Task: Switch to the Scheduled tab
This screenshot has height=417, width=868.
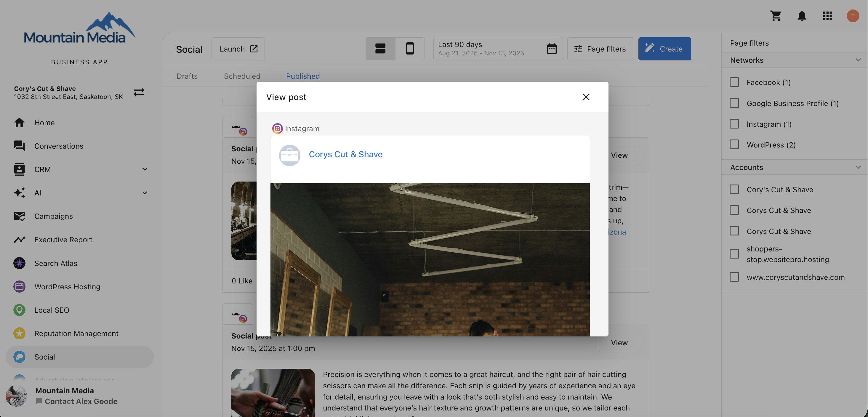Action: click(x=242, y=76)
